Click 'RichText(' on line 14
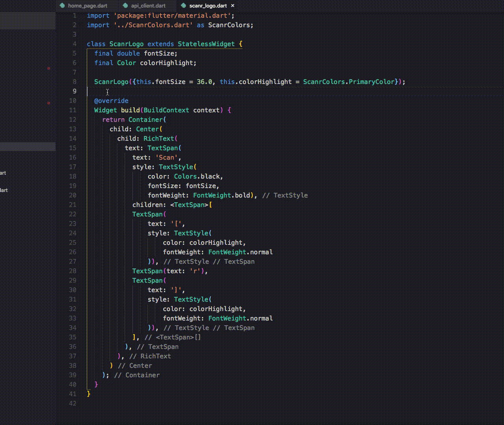The image size is (504, 425). coord(161,138)
